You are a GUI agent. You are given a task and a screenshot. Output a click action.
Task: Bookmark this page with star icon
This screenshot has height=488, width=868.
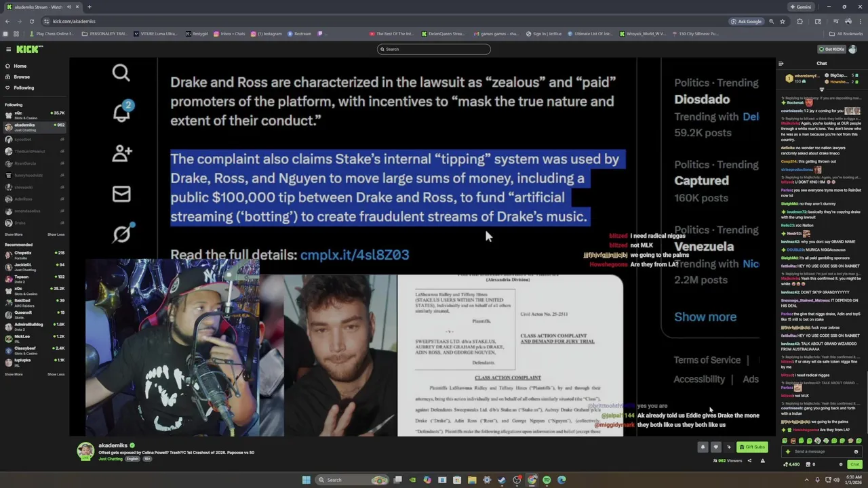[782, 21]
